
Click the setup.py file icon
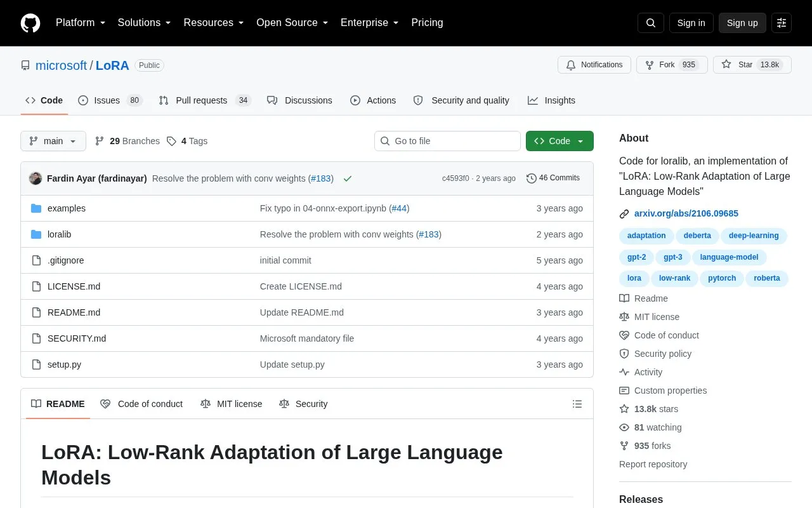(x=36, y=364)
